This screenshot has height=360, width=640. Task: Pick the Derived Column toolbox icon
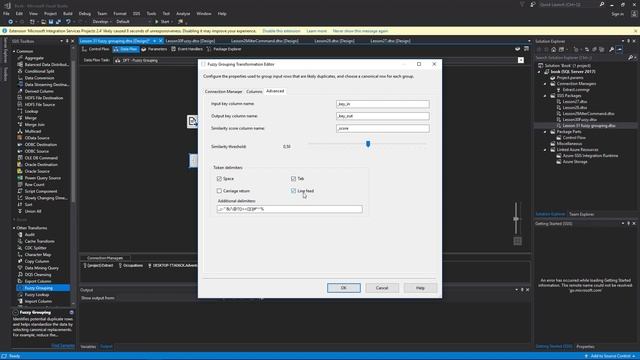(20, 91)
